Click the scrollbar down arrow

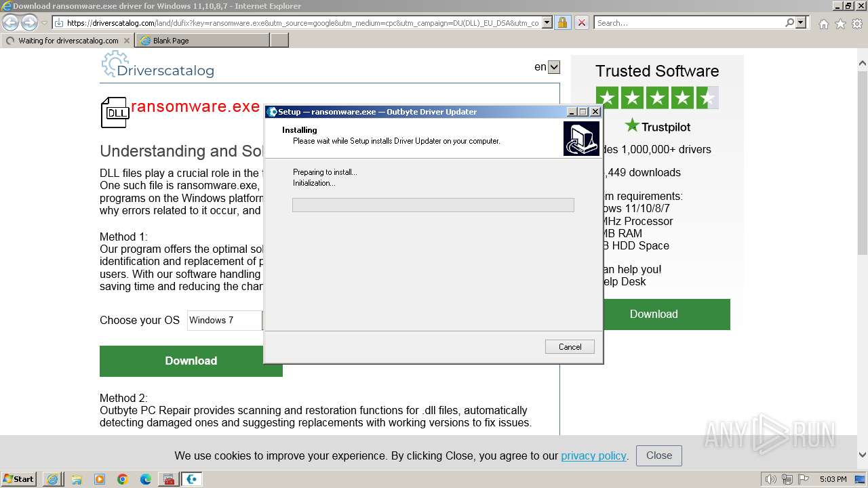863,455
